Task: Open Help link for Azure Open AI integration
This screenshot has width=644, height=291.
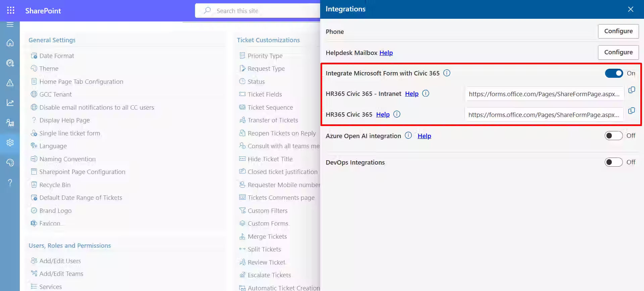Action: 424,136
